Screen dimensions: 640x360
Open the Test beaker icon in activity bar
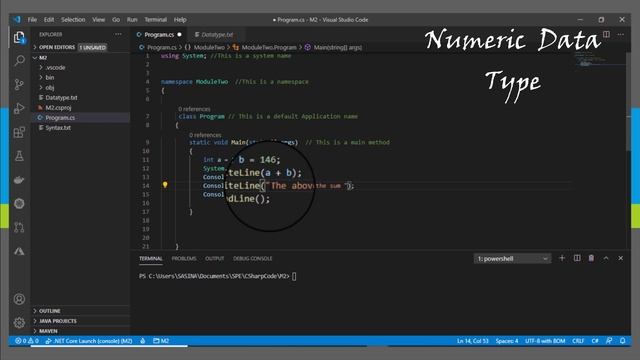pos(19,156)
